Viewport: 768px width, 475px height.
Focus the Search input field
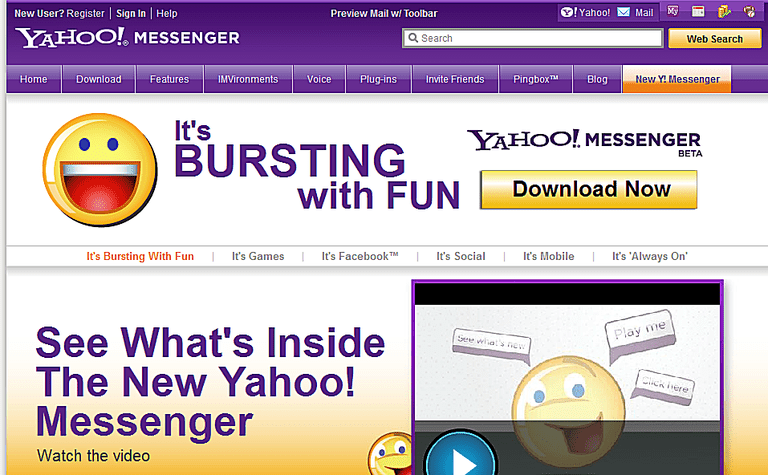tap(532, 38)
